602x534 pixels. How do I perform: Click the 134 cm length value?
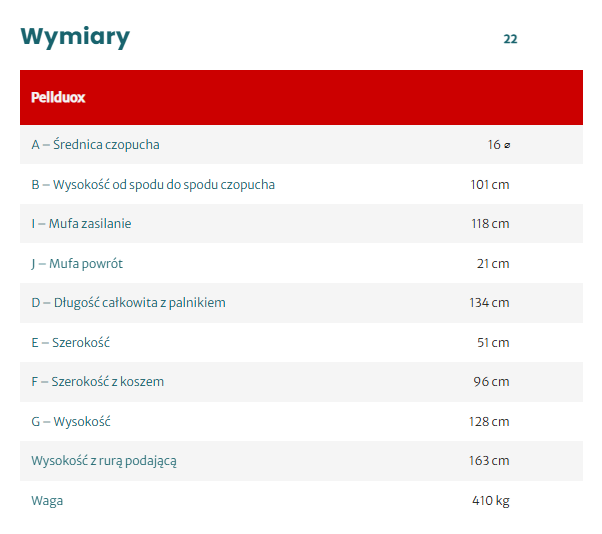click(x=489, y=303)
